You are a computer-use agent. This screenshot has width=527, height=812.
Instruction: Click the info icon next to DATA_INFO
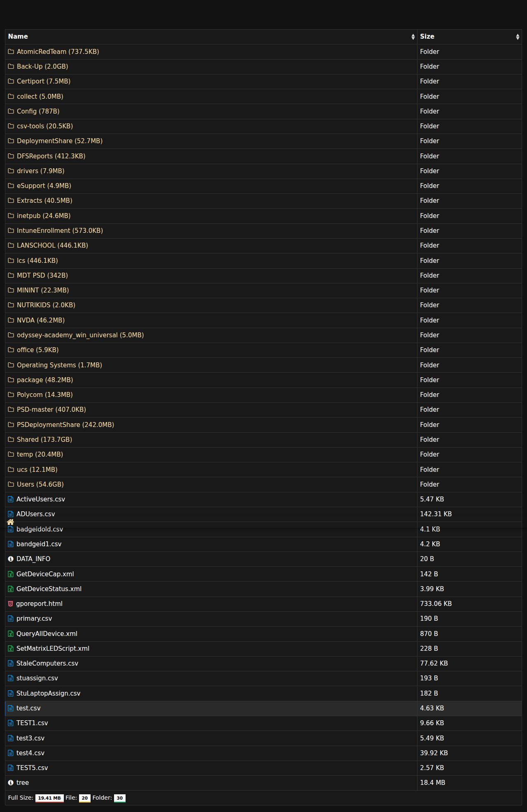click(11, 559)
